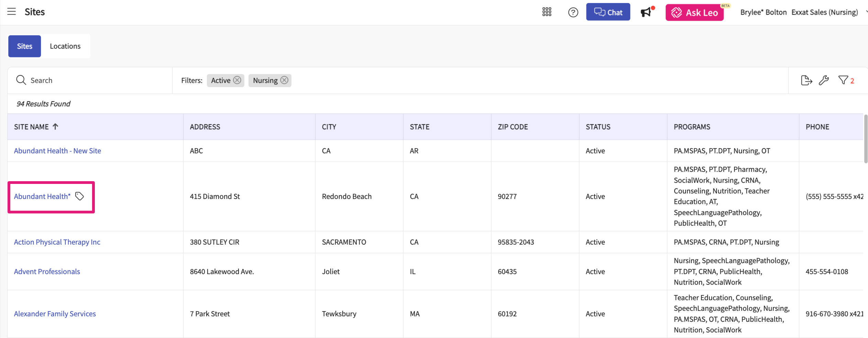Viewport: 868px width, 338px height.
Task: Open the apps grid launcher
Action: (x=547, y=12)
